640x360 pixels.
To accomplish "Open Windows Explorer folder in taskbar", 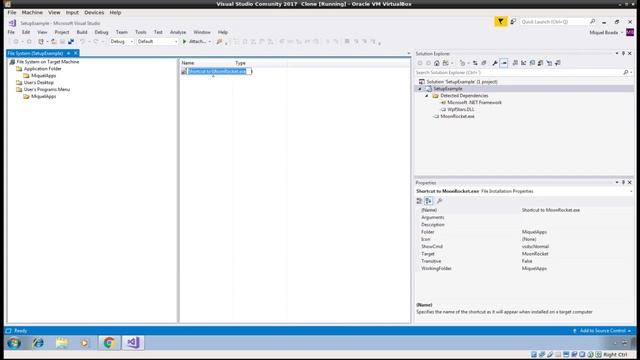I will pyautogui.click(x=62, y=343).
